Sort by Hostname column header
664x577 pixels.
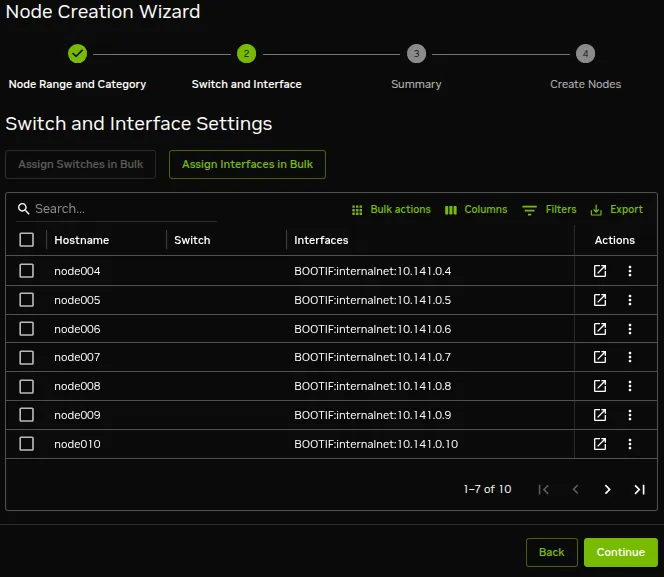pyautogui.click(x=82, y=240)
